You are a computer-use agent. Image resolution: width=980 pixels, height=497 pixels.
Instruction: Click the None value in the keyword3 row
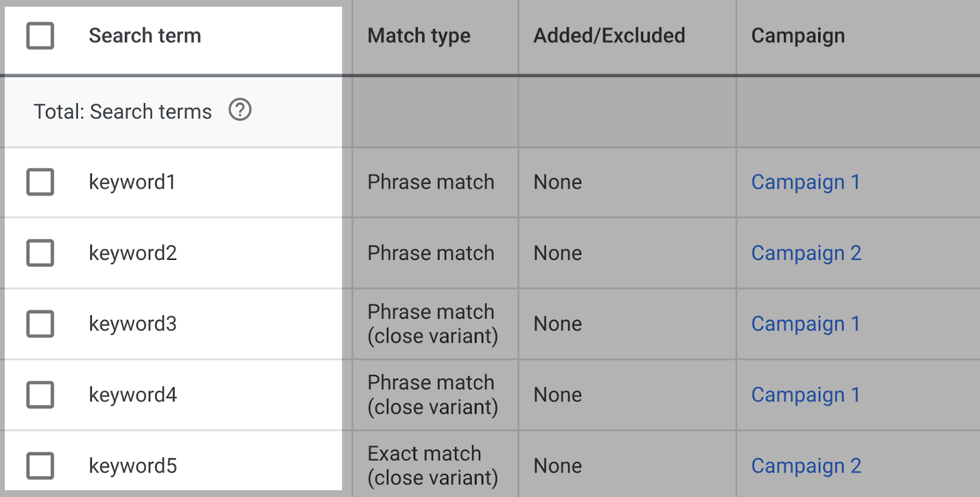(557, 324)
